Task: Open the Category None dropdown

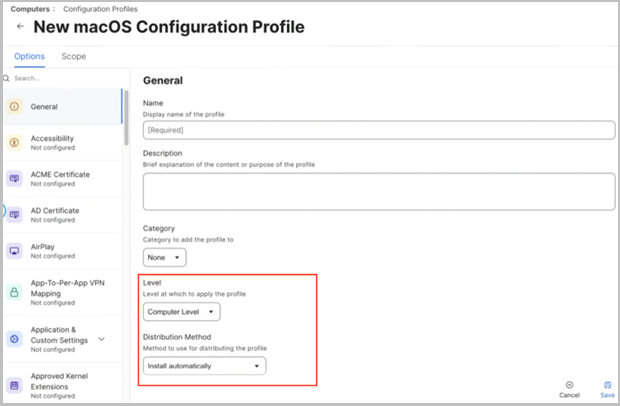Action: coord(164,257)
